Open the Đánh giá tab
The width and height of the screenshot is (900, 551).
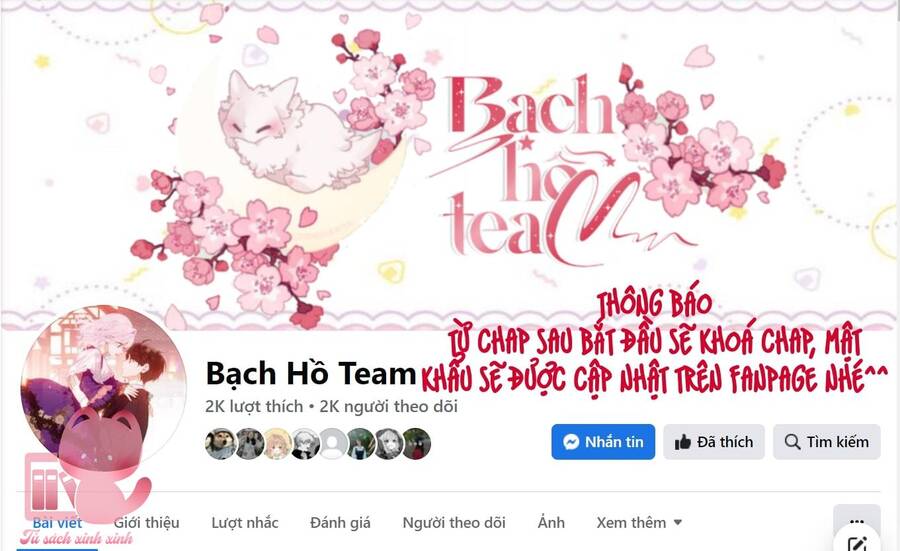340,523
